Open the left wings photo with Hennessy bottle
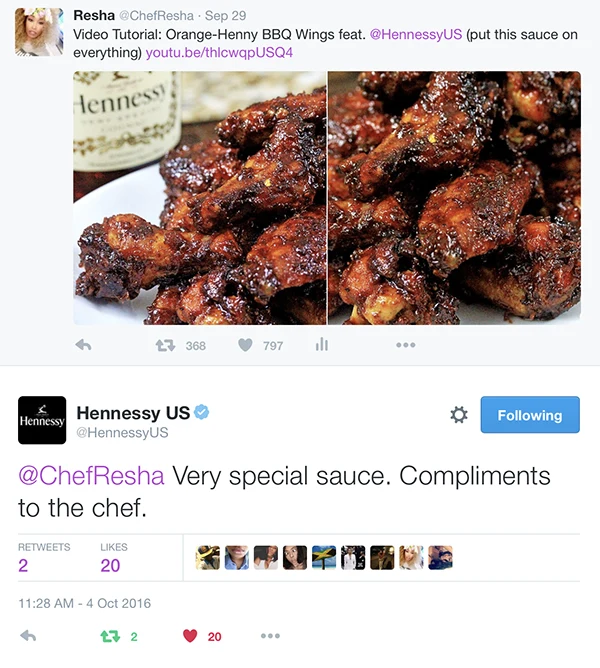 [199, 198]
